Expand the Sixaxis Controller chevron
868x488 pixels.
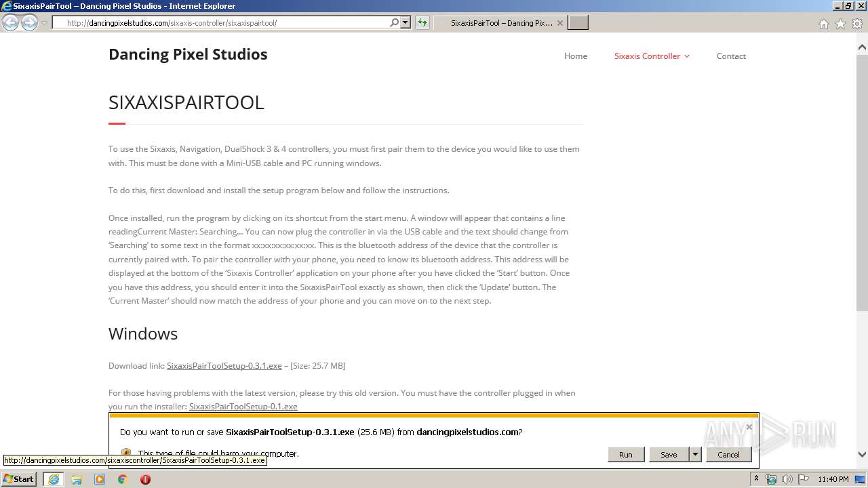687,56
